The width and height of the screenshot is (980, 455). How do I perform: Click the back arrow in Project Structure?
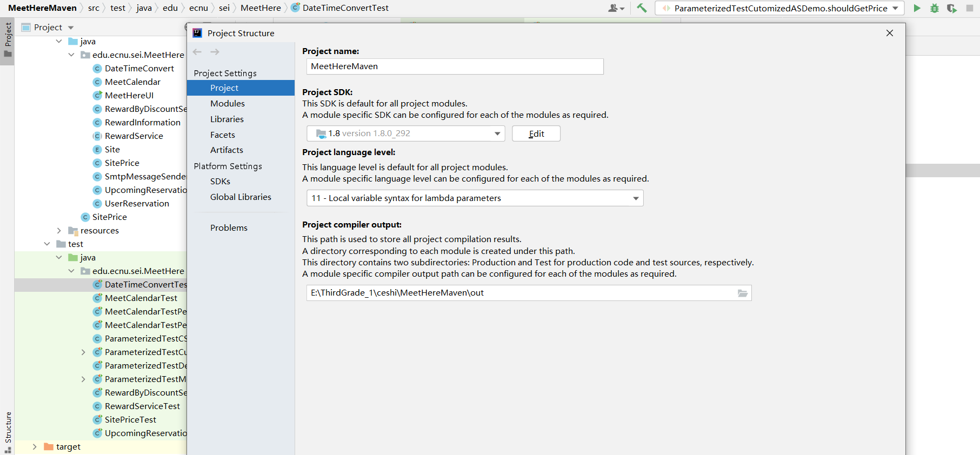tap(197, 52)
